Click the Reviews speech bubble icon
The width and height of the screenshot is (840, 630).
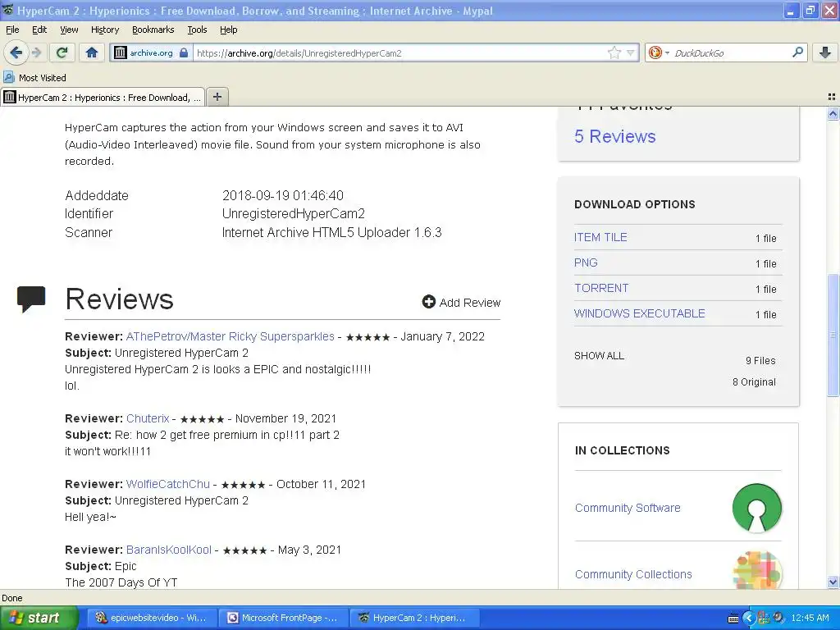(31, 299)
